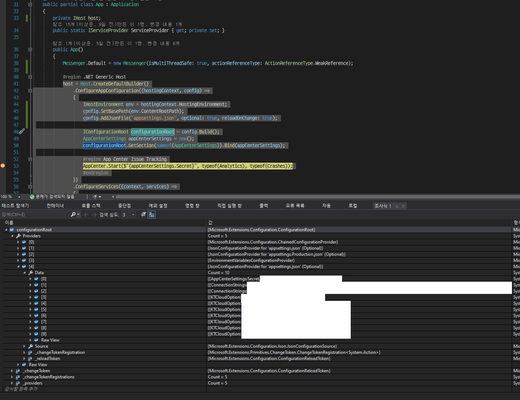The width and height of the screenshot is (520, 400).
Task: Toggle the breakpoint on line 53
Action: tap(3, 166)
